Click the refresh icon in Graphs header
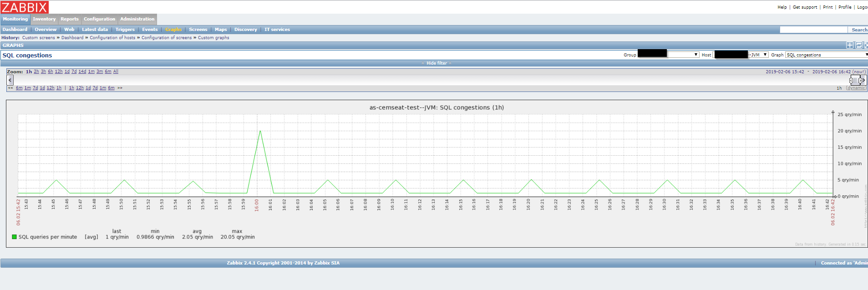The height and width of the screenshot is (290, 868). point(859,45)
